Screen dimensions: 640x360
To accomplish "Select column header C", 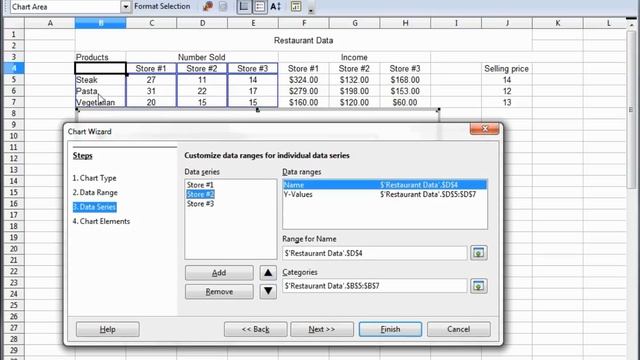I will (x=151, y=23).
